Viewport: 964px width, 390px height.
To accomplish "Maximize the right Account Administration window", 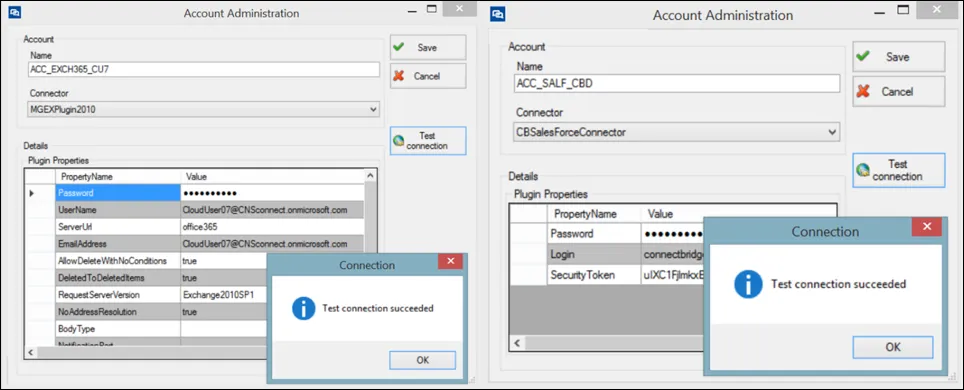I will click(x=903, y=10).
